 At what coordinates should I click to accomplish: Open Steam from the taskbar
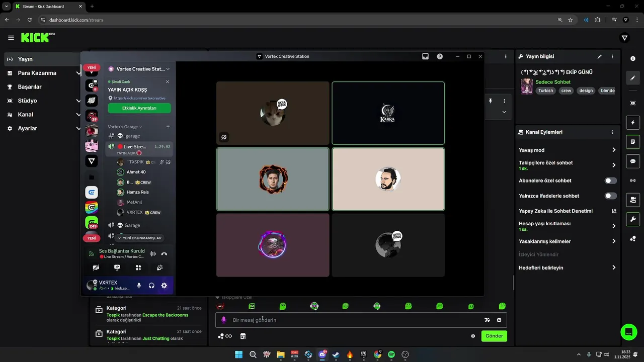pyautogui.click(x=336, y=354)
